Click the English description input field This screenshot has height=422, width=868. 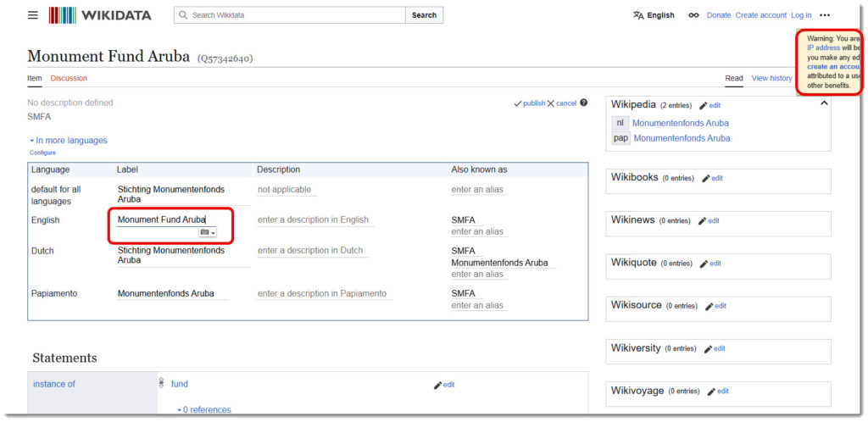tap(314, 220)
